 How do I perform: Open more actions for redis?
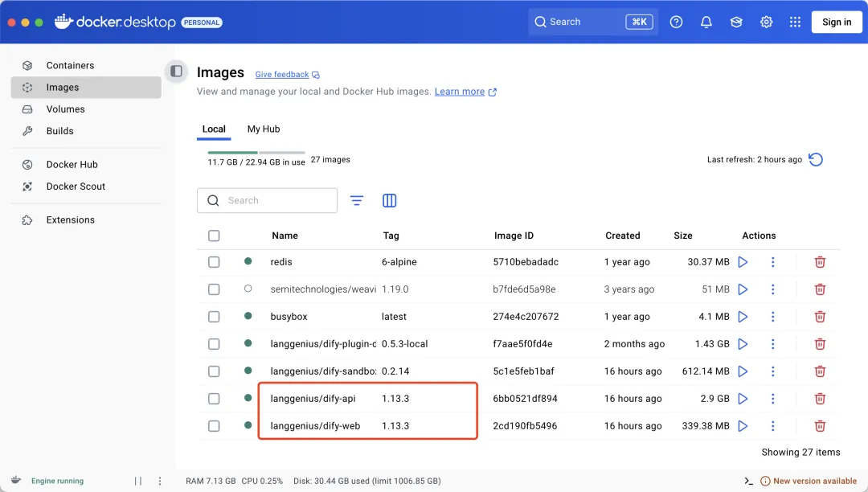773,262
